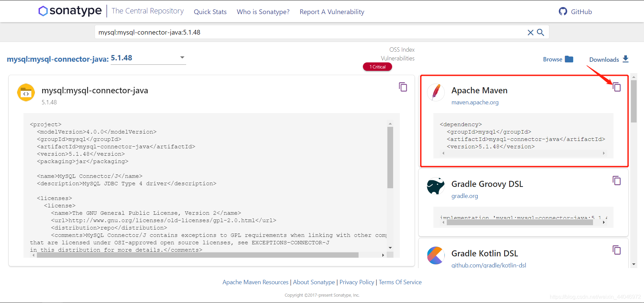Viewport: 644px width, 303px height.
Task: Open Report A Vulnerability menu item
Action: tap(332, 12)
